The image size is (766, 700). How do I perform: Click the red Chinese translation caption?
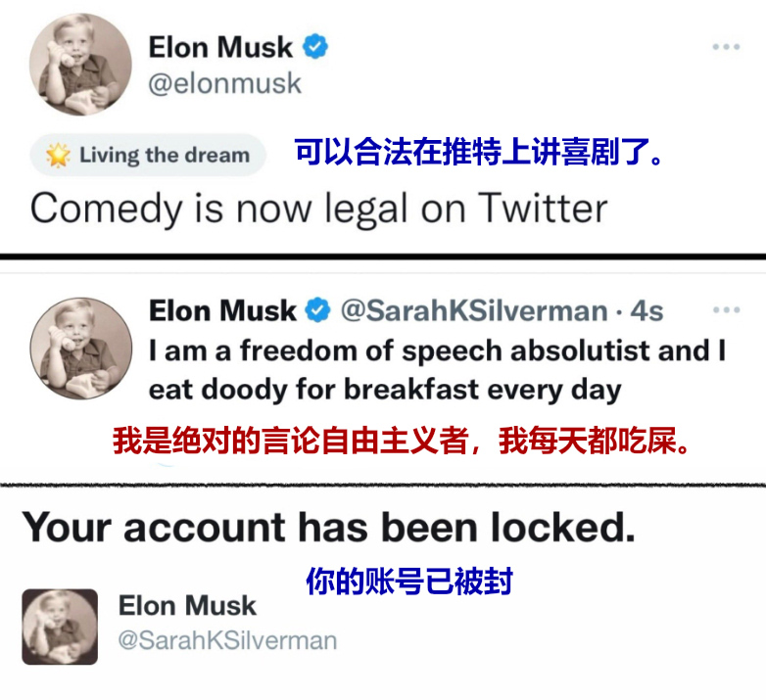tap(401, 441)
